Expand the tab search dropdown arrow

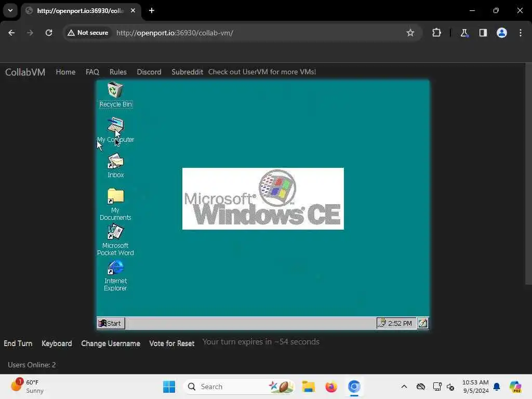point(10,10)
